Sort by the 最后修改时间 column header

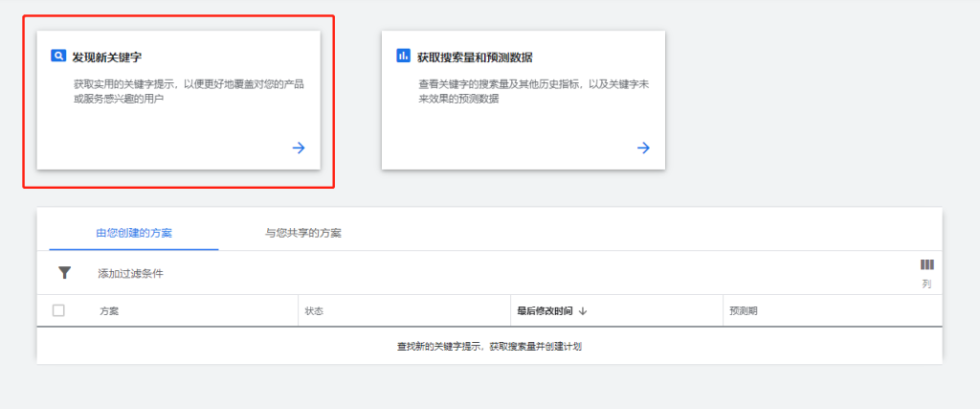coord(545,311)
